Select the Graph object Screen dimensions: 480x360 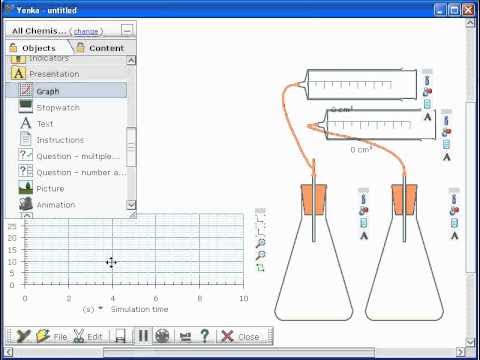pyautogui.click(x=66, y=91)
